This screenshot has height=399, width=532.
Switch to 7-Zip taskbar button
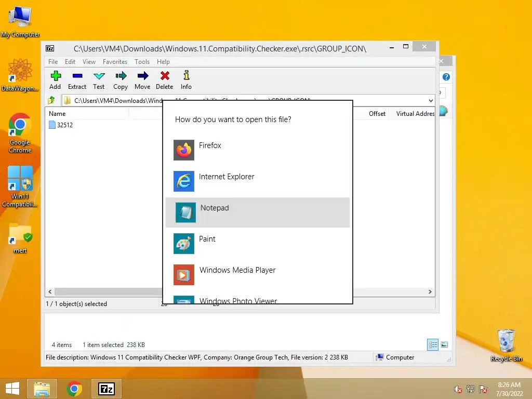[107, 389]
